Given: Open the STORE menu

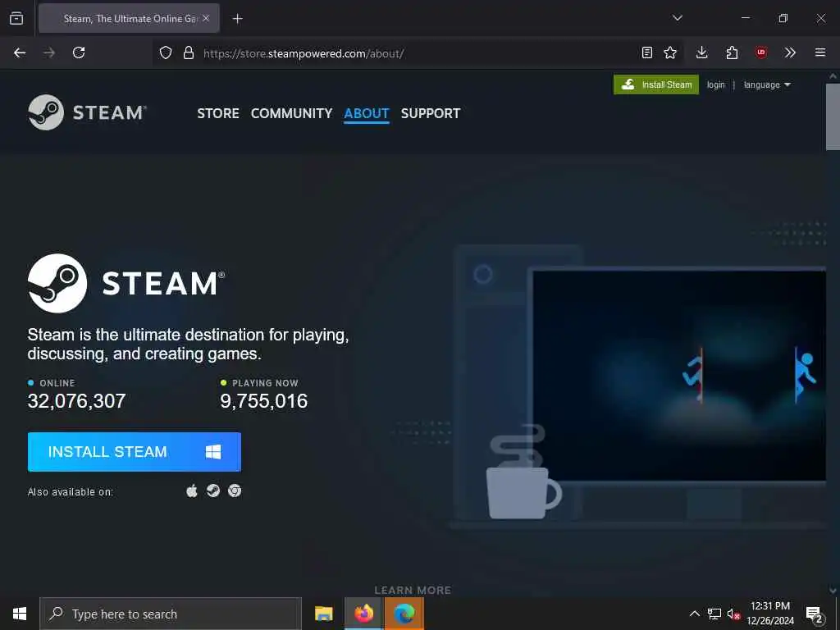Looking at the screenshot, I should tap(218, 113).
